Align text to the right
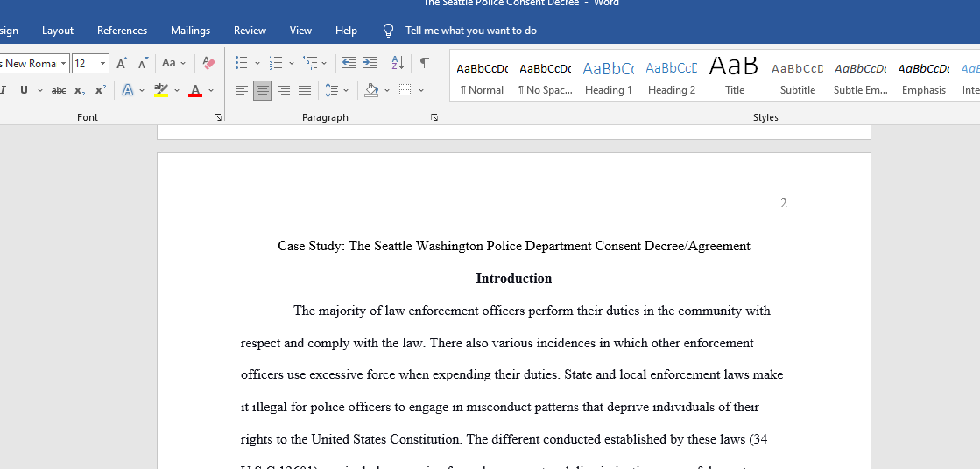Viewport: 980px width, 469px height. [283, 90]
